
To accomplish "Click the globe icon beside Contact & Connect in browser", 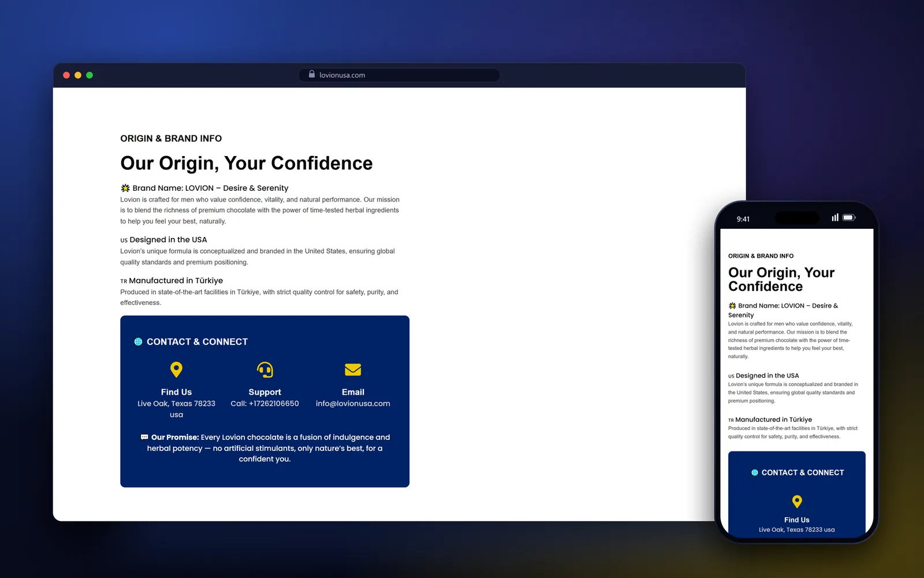I will tap(138, 342).
